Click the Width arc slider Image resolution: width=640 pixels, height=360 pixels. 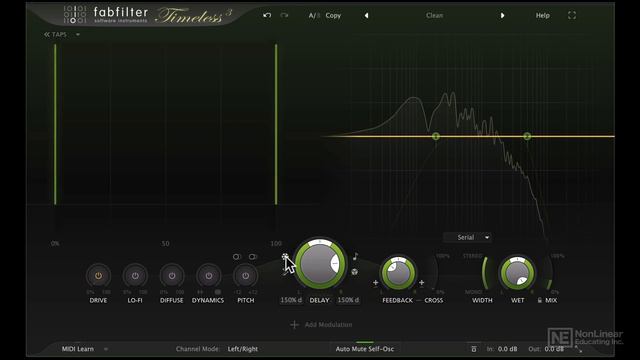(484, 273)
